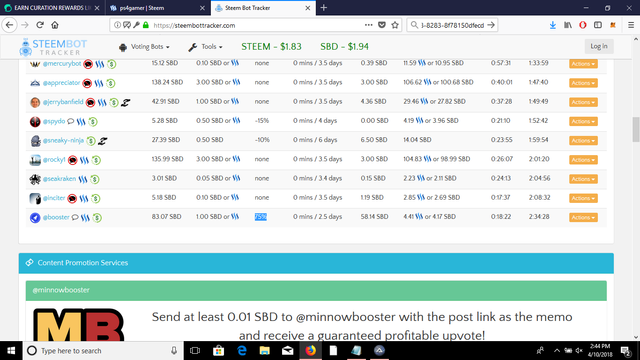Click taskbar search box

pos(103,351)
